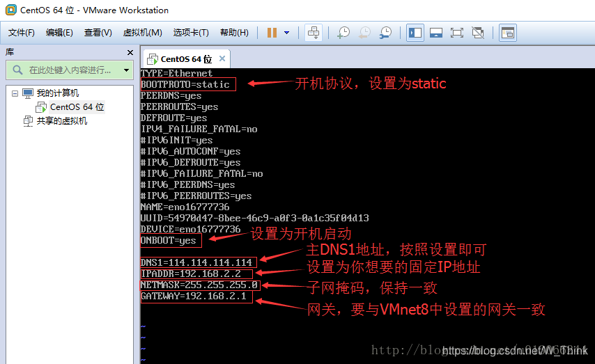This screenshot has width=595, height=364.
Task: Click the 我的计算机 monitor icon
Action: point(28,93)
